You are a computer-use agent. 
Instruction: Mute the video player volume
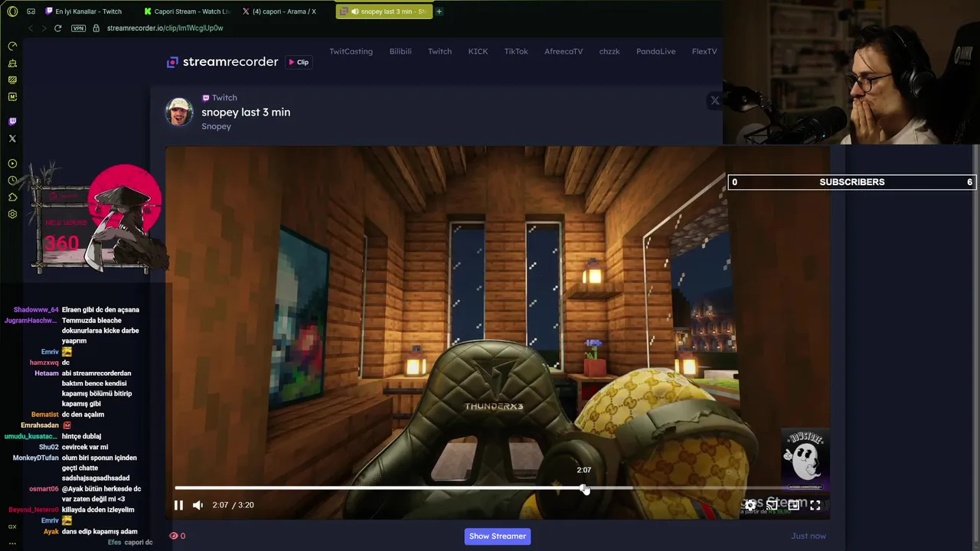coord(198,505)
